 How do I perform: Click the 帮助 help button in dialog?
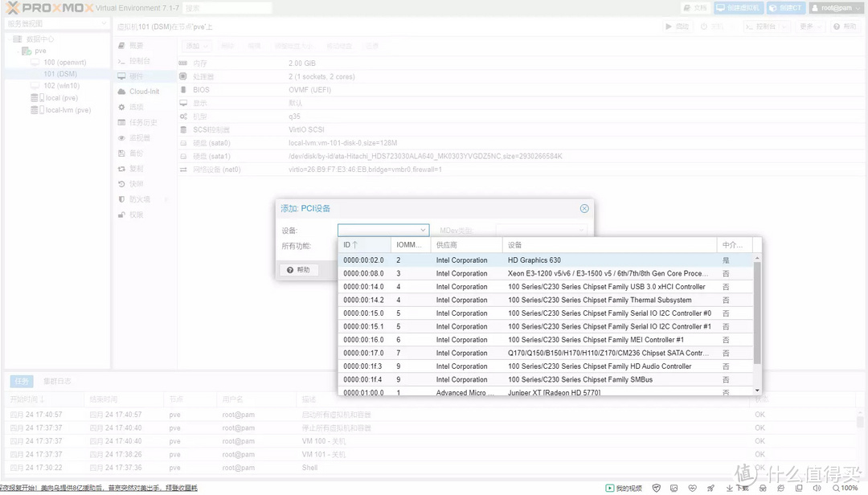click(x=299, y=270)
